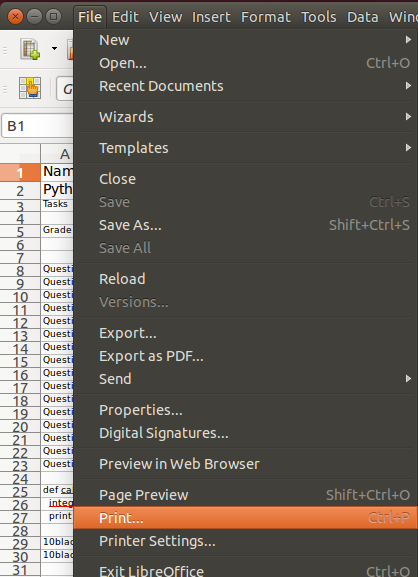Image resolution: width=418 pixels, height=577 pixels.
Task: Click the Name Box showing B1
Action: tap(38, 126)
